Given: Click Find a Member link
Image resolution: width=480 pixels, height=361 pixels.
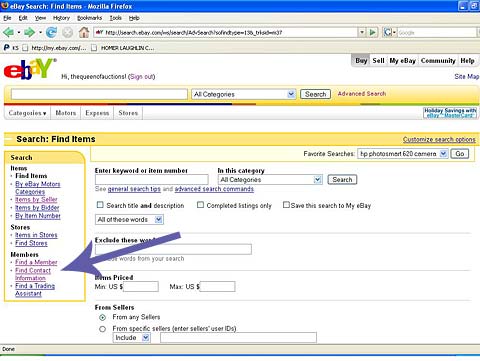Looking at the screenshot, I should point(36,262).
